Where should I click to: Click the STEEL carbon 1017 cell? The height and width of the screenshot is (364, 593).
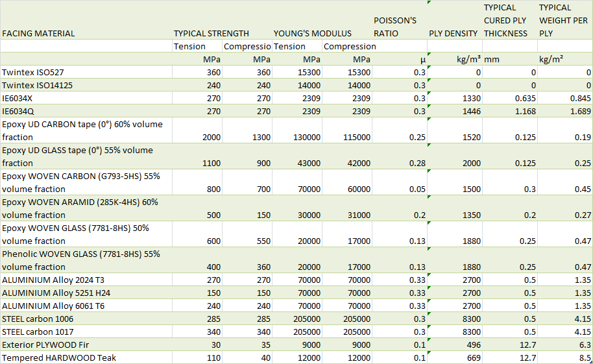[x=86, y=332]
